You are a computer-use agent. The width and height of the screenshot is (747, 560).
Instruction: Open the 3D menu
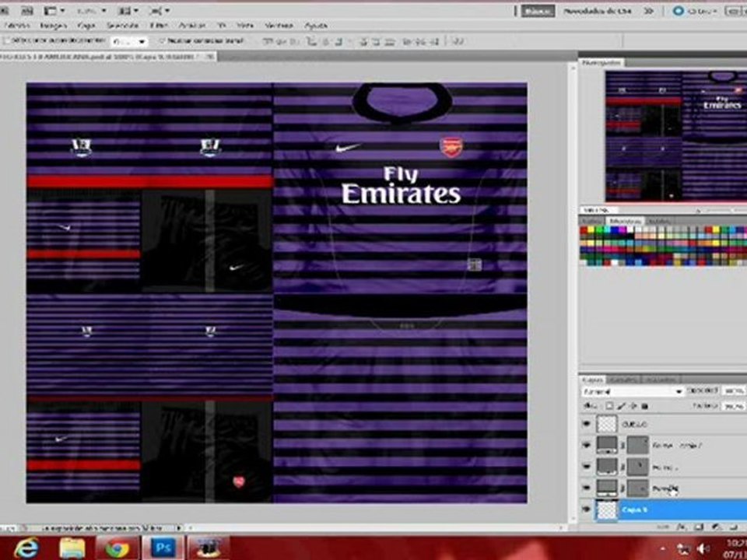click(x=222, y=25)
